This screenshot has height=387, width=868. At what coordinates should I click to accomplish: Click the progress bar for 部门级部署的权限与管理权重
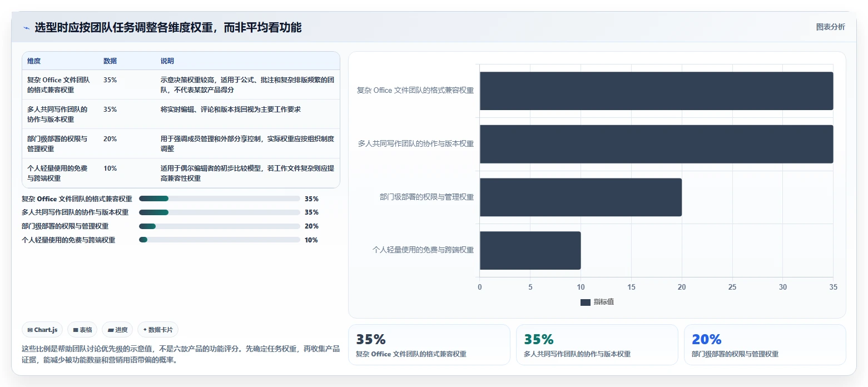(x=220, y=226)
